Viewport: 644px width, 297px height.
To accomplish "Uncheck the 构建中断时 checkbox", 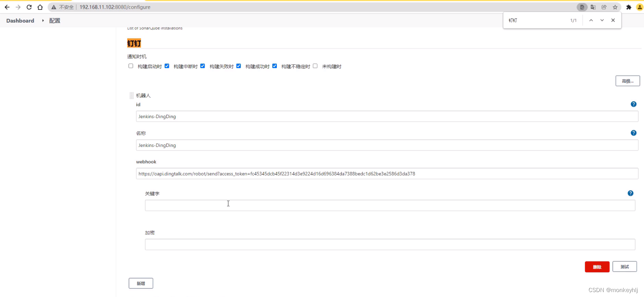I will click(167, 66).
